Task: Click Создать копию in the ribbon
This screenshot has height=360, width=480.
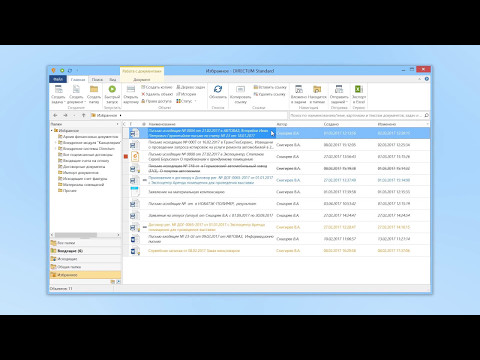Action: (157, 87)
